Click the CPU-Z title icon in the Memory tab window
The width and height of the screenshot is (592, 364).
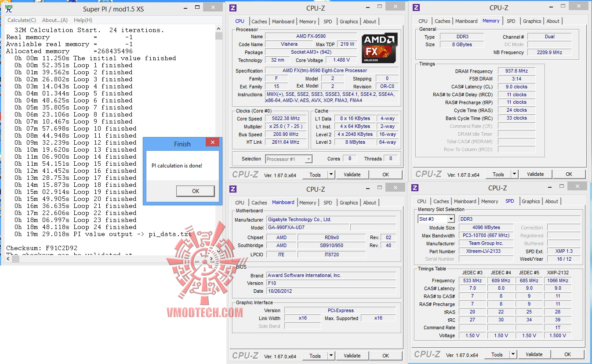coord(417,7)
